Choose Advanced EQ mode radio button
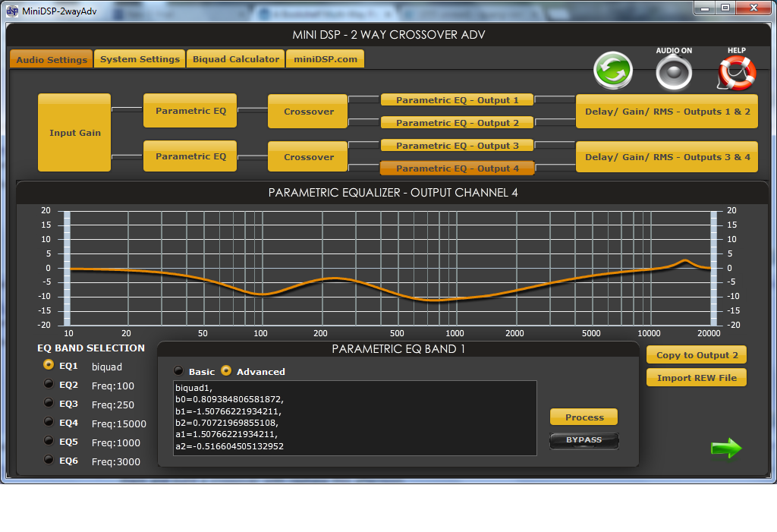 [226, 371]
